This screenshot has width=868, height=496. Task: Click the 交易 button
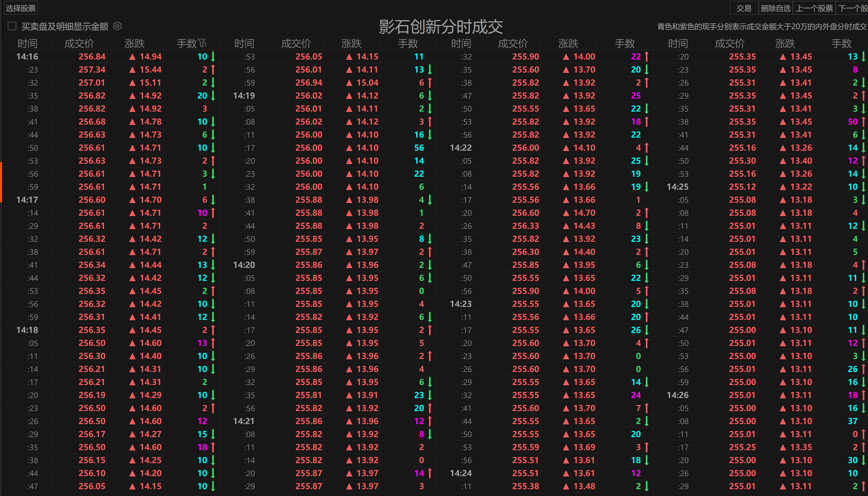pyautogui.click(x=744, y=8)
